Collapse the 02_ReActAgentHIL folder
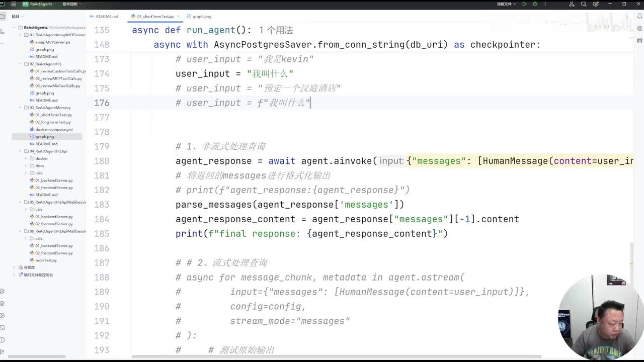 (x=20, y=64)
